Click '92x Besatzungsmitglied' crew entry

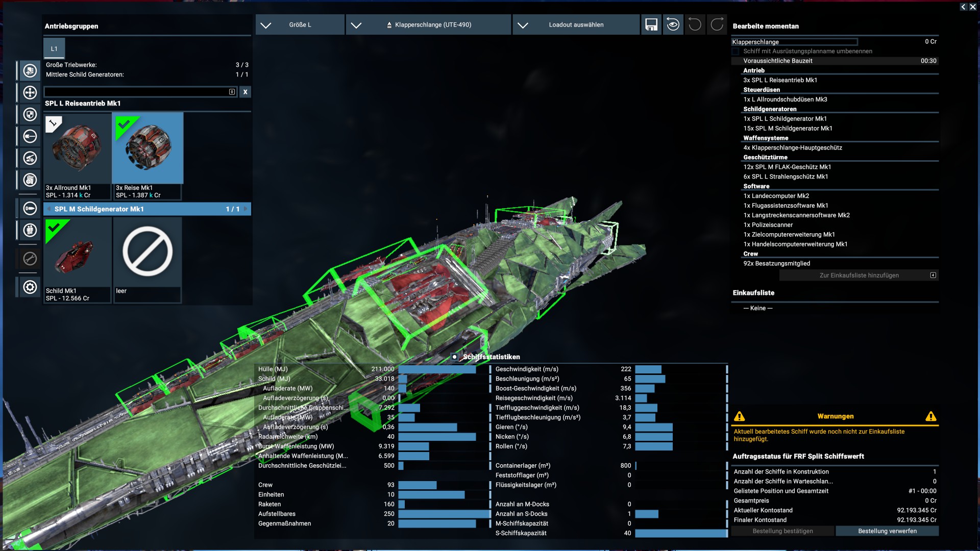click(x=776, y=264)
